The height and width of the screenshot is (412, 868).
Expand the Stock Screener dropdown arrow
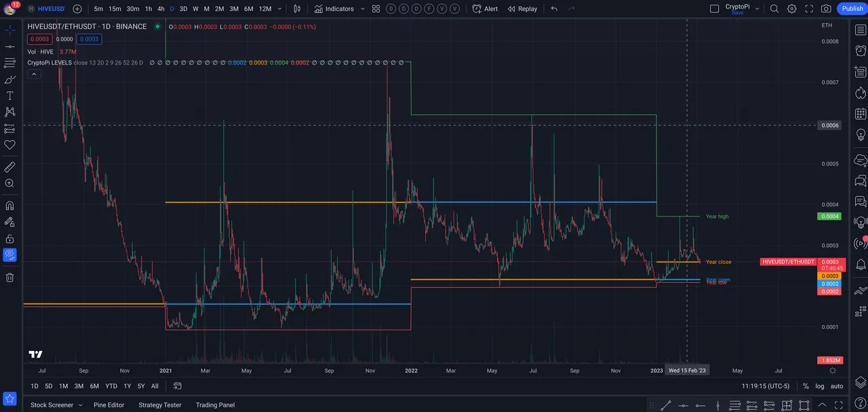[x=81, y=405]
